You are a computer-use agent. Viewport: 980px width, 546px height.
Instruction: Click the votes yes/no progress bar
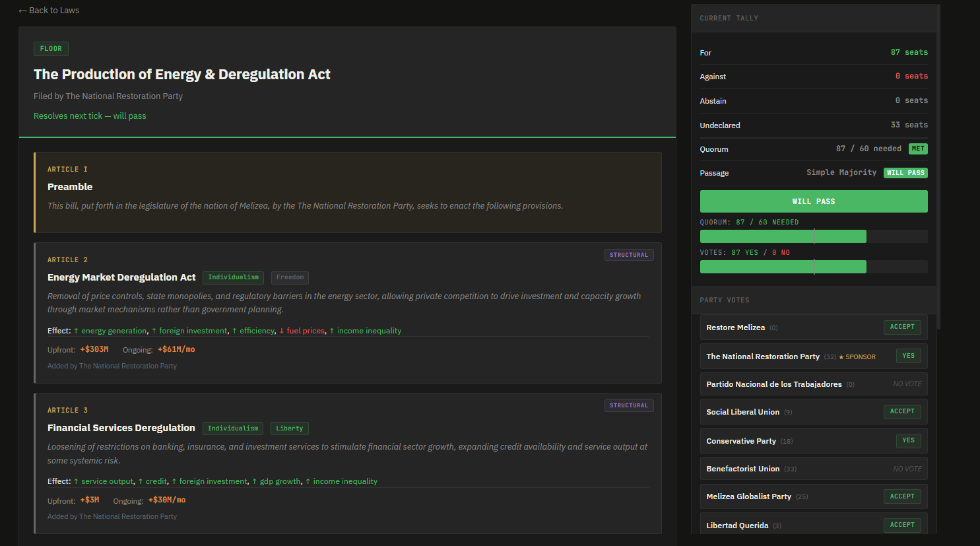coord(813,267)
